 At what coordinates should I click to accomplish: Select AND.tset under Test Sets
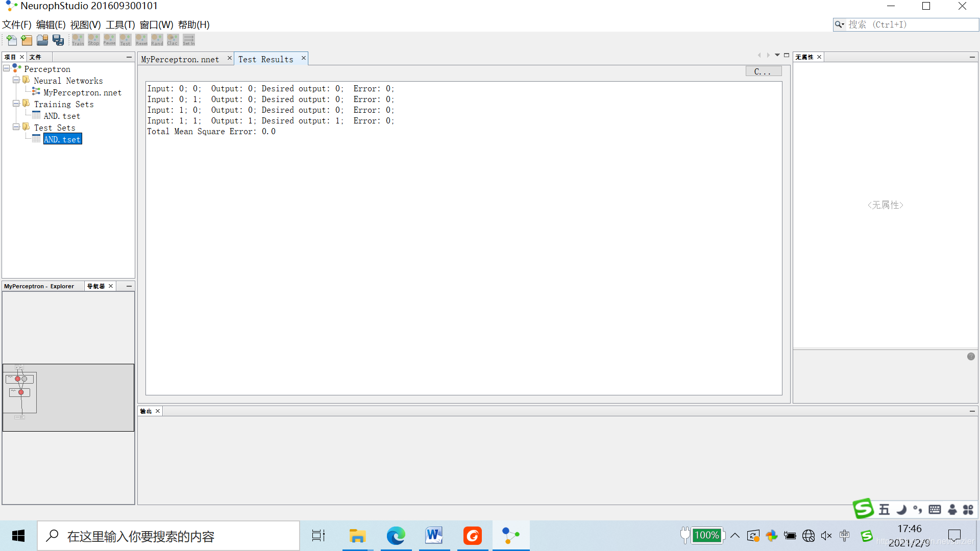[x=62, y=139]
